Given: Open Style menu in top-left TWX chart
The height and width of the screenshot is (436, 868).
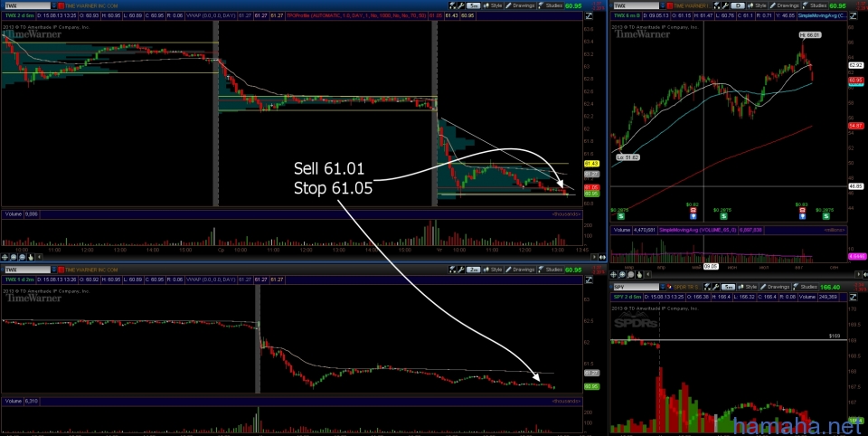Looking at the screenshot, I should click(493, 5).
